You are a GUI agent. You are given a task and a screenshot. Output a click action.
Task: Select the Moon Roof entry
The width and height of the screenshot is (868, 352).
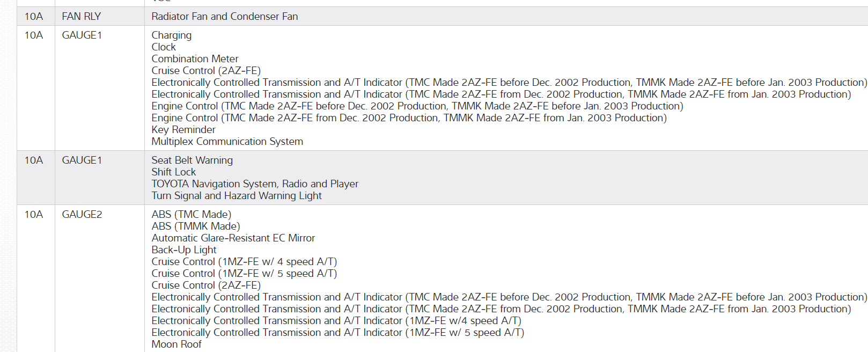[x=176, y=344]
